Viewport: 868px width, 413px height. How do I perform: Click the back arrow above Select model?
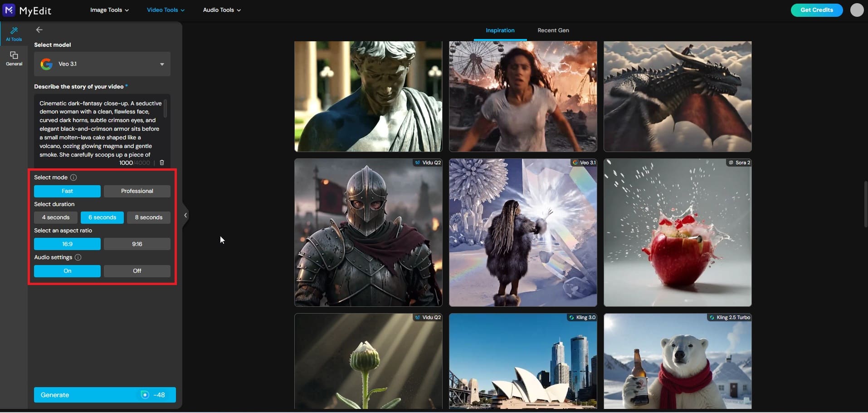(x=39, y=29)
